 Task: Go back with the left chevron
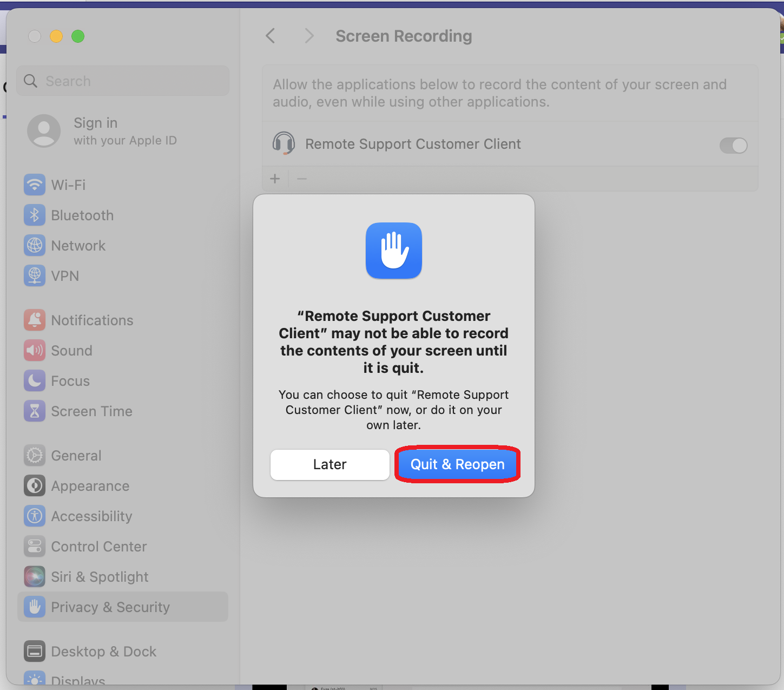[x=271, y=36]
